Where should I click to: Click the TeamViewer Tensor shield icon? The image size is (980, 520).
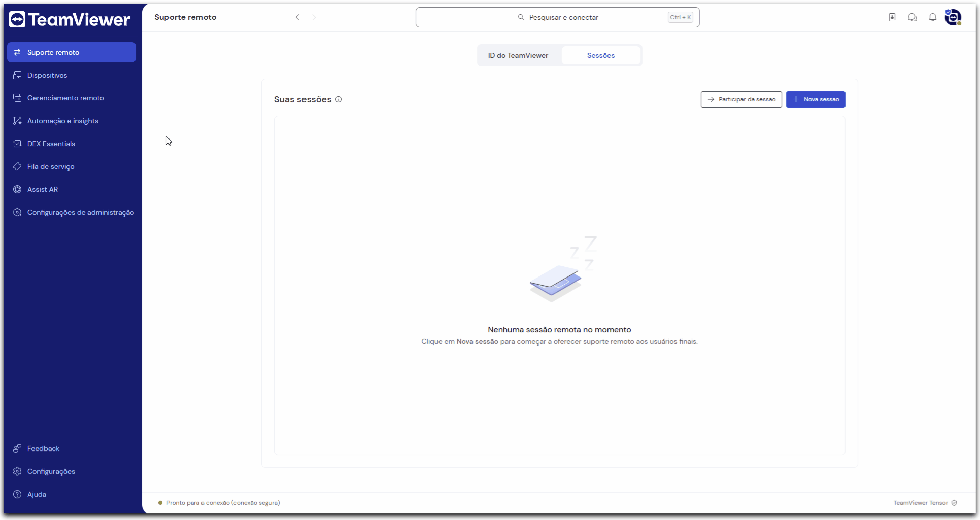coord(954,503)
